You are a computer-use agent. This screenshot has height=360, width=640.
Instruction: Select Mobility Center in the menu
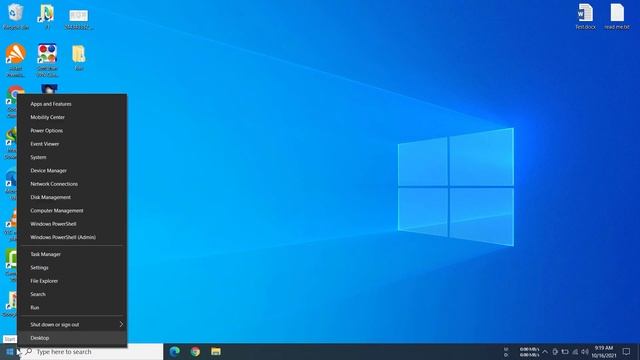click(x=72, y=117)
